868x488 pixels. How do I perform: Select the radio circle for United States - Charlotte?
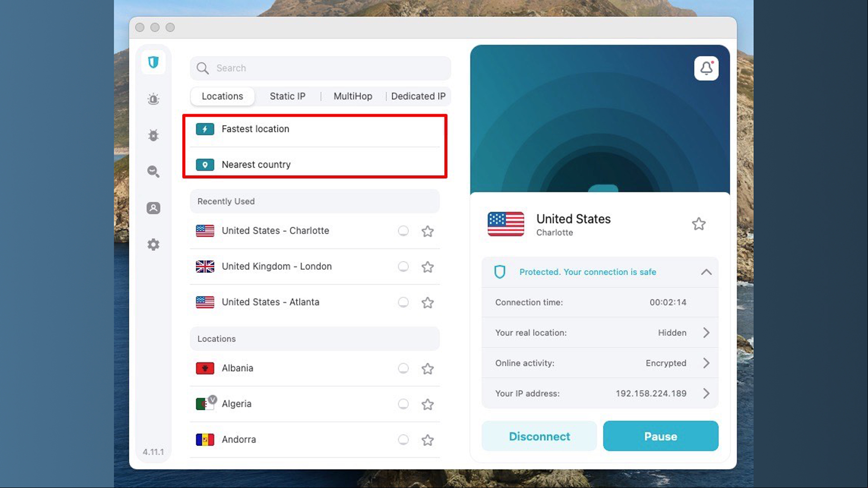tap(403, 231)
